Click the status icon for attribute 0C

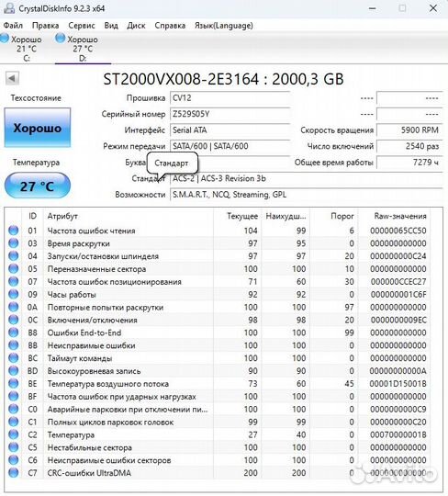point(13,320)
